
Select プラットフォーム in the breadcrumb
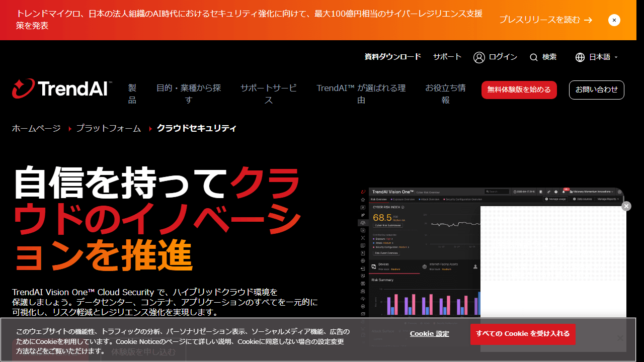click(x=109, y=128)
